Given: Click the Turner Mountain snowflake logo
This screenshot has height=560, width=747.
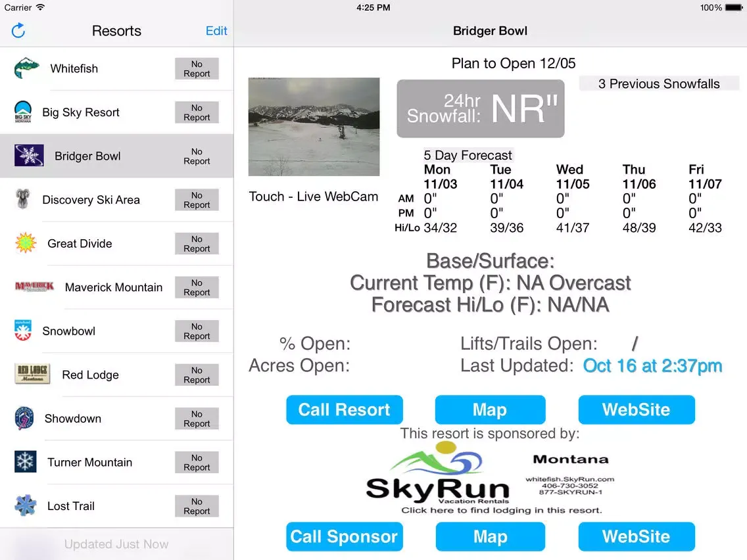Looking at the screenshot, I should tap(25, 462).
